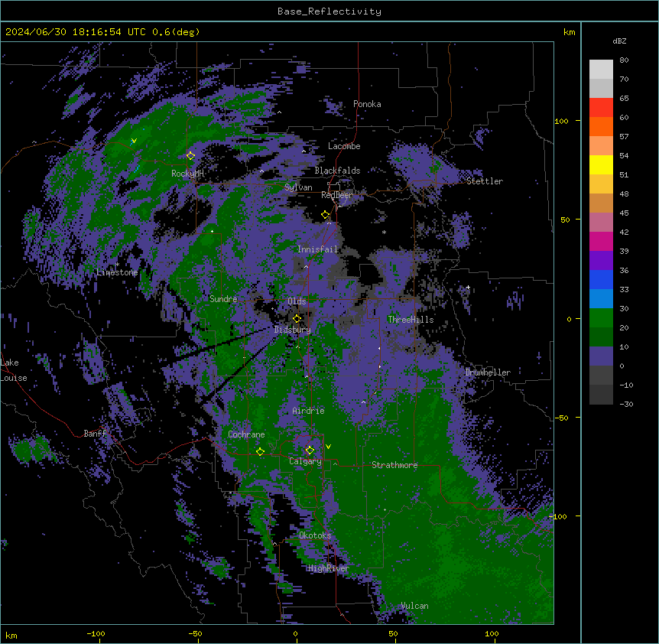Select the RedDeer city label
659x644 pixels.
pyautogui.click(x=337, y=195)
